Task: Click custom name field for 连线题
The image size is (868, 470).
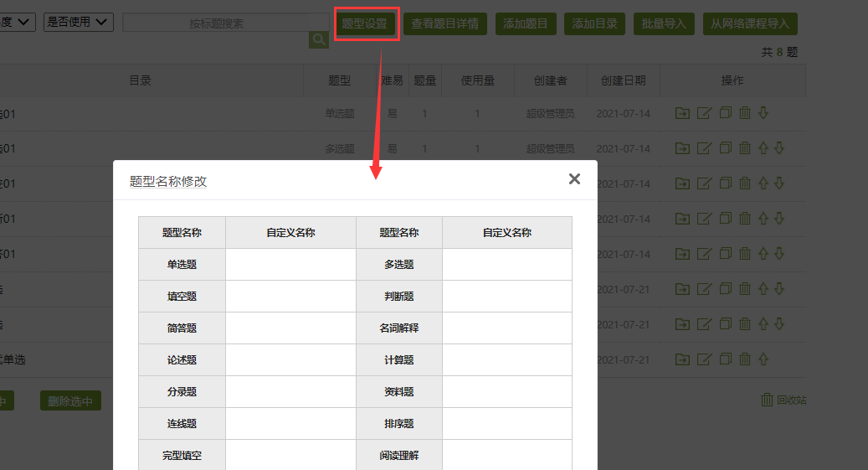Action: 290,424
